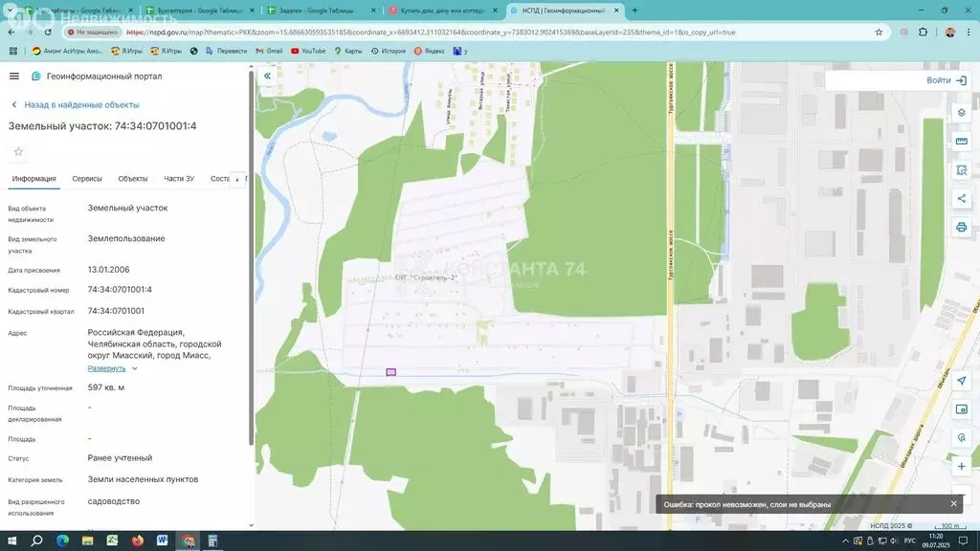Launch Firefox from the taskbar
This screenshot has width=980, height=551.
click(138, 541)
